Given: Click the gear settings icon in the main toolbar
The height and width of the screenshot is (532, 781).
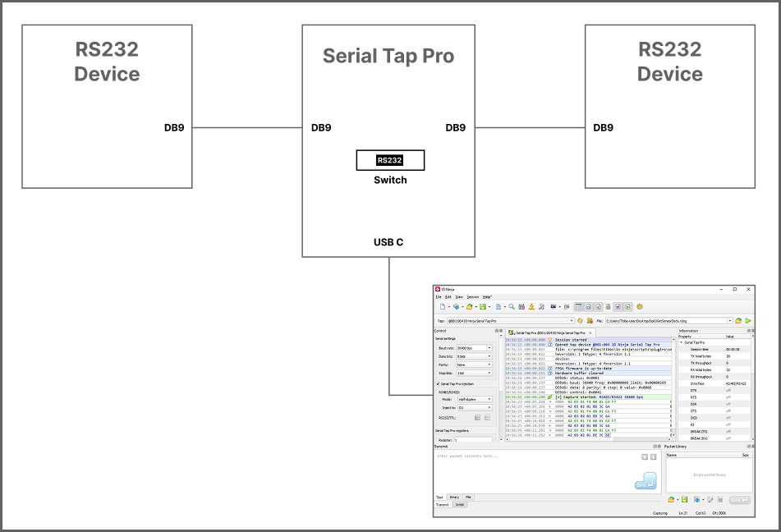Looking at the screenshot, I should coord(640,307).
